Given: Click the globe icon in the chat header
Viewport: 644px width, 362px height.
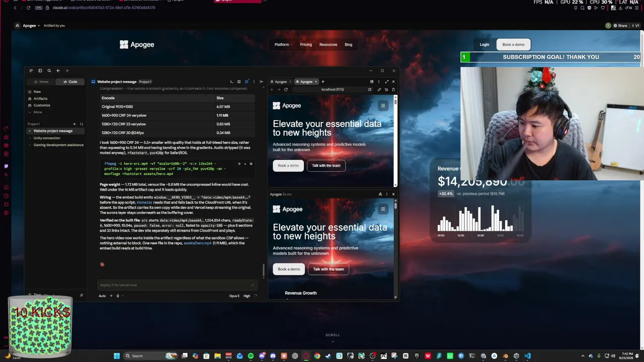Looking at the screenshot, I should click(247, 81).
